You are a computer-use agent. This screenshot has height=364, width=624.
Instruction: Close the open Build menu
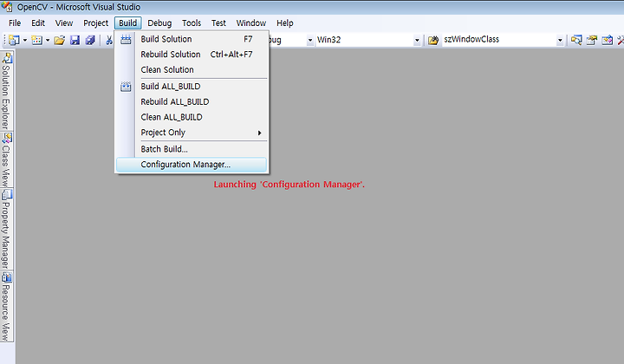pos(127,23)
